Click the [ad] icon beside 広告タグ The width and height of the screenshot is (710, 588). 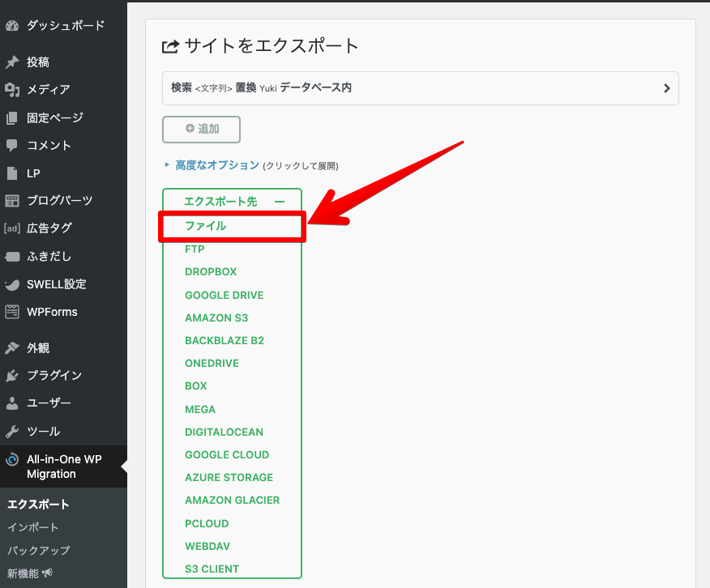(x=12, y=228)
